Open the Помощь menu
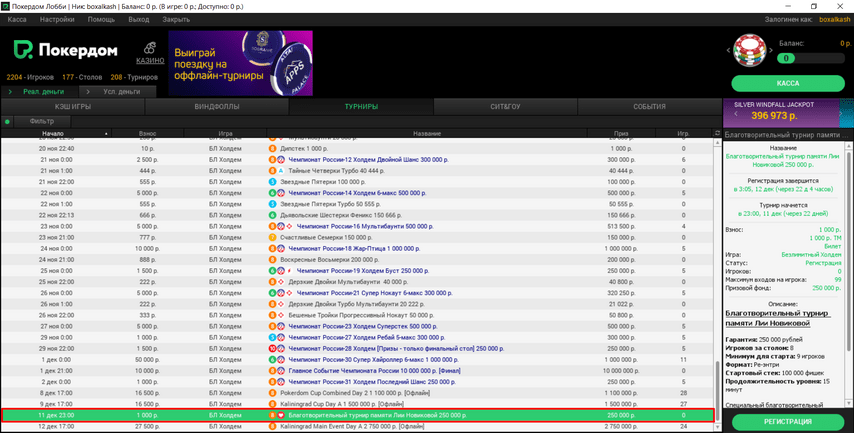 click(101, 19)
